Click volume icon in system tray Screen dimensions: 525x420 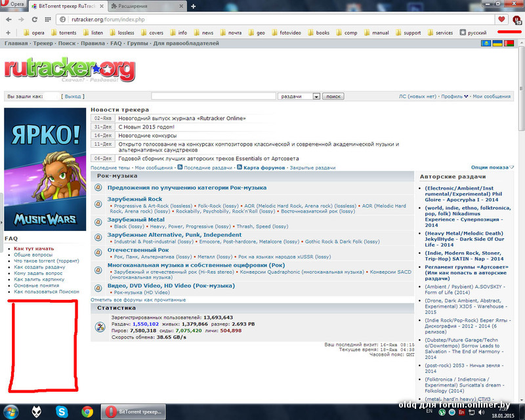(x=481, y=412)
